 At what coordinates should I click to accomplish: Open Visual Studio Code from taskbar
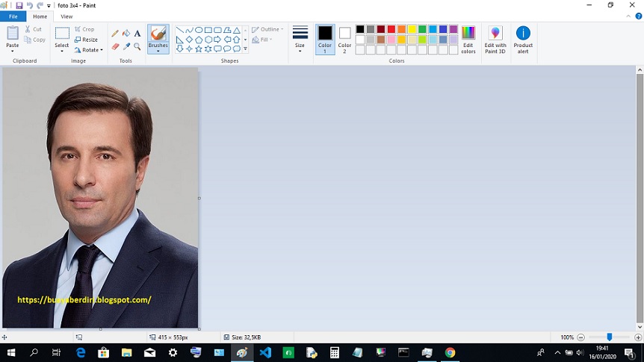(x=265, y=352)
